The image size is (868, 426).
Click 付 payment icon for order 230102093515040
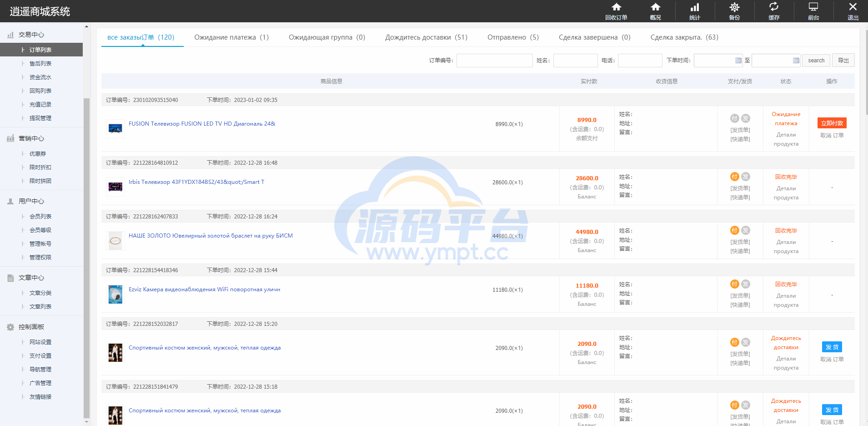click(735, 118)
